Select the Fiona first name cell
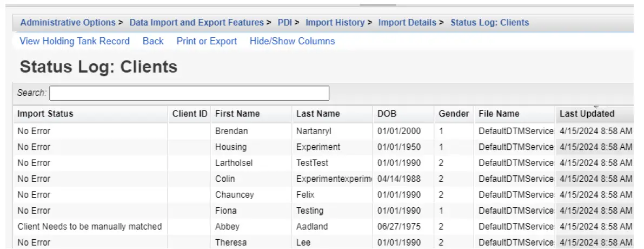Image resolution: width=644 pixels, height=249 pixels. (252, 211)
